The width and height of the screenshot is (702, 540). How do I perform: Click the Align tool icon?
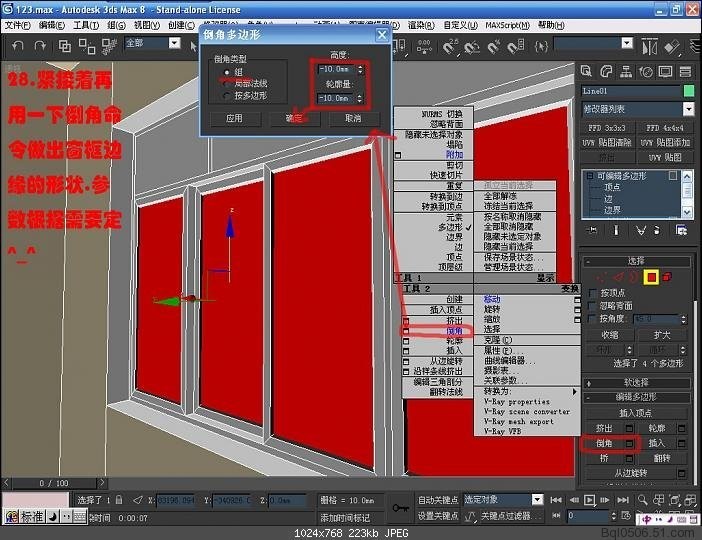coord(672,46)
